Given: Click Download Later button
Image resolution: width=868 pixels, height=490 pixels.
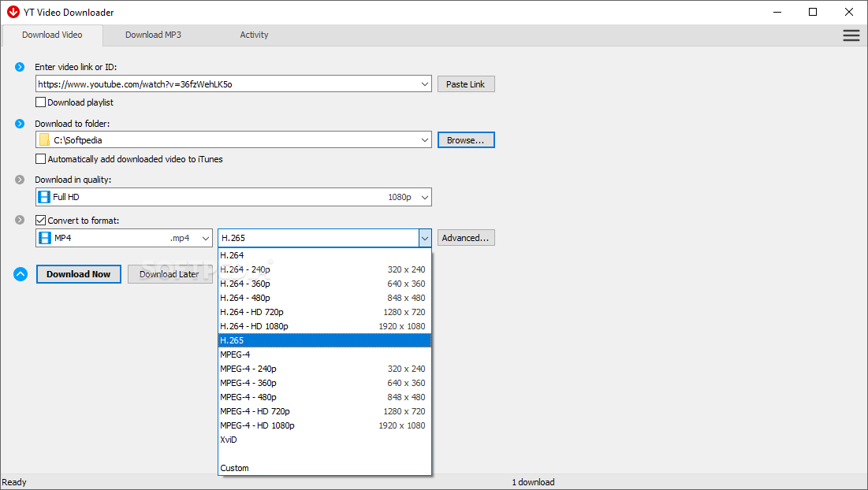Looking at the screenshot, I should tap(170, 274).
